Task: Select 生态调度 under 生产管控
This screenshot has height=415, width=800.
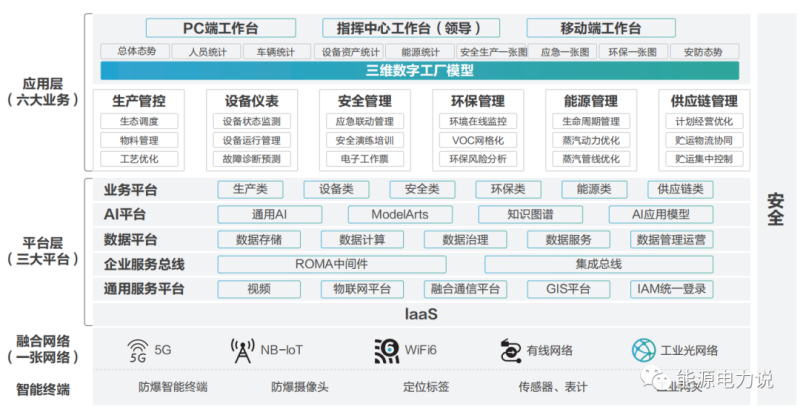Action: [x=139, y=122]
